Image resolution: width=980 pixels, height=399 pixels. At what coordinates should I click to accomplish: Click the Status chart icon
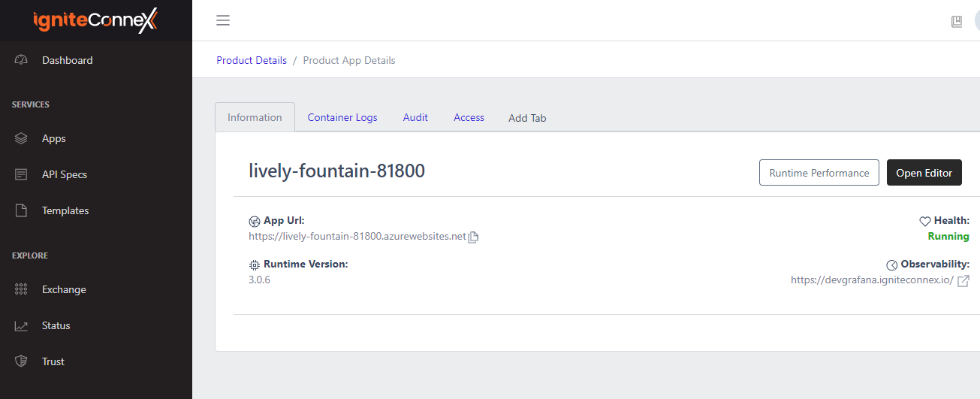tap(21, 325)
